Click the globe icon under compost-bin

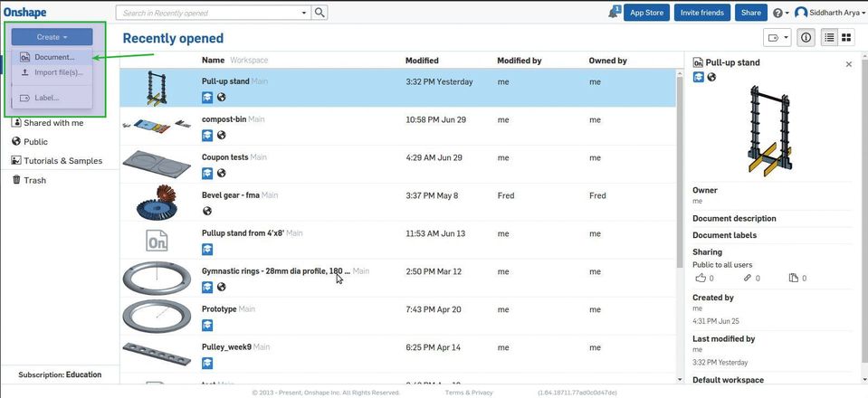(x=222, y=135)
